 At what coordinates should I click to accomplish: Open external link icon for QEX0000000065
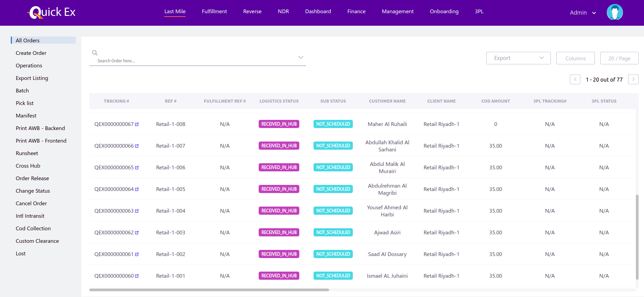[x=137, y=168]
